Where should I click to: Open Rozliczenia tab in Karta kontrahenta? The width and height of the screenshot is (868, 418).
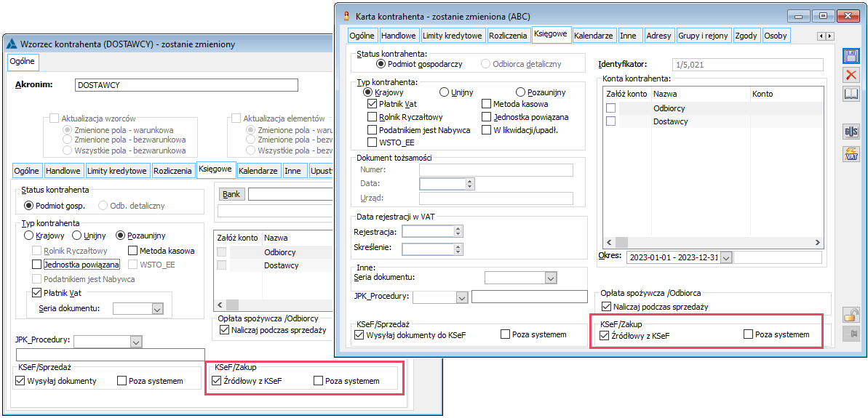508,36
